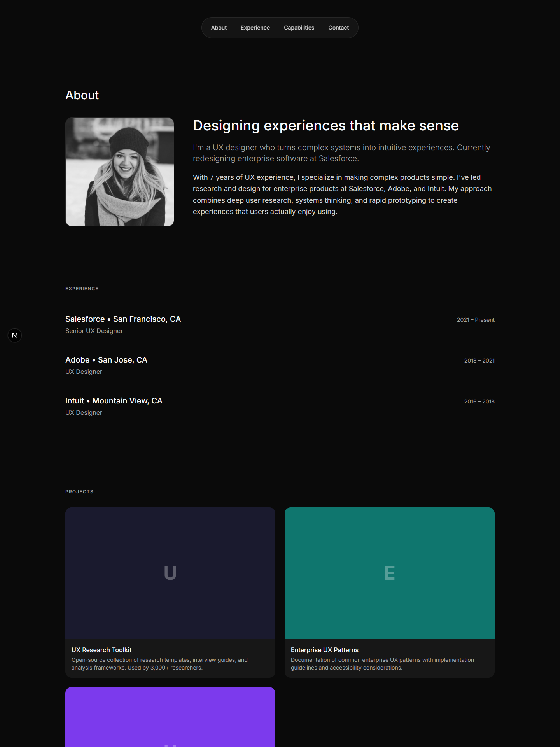Select the Salesforce • San Francisco, CA row
The width and height of the screenshot is (560, 747).
280,325
